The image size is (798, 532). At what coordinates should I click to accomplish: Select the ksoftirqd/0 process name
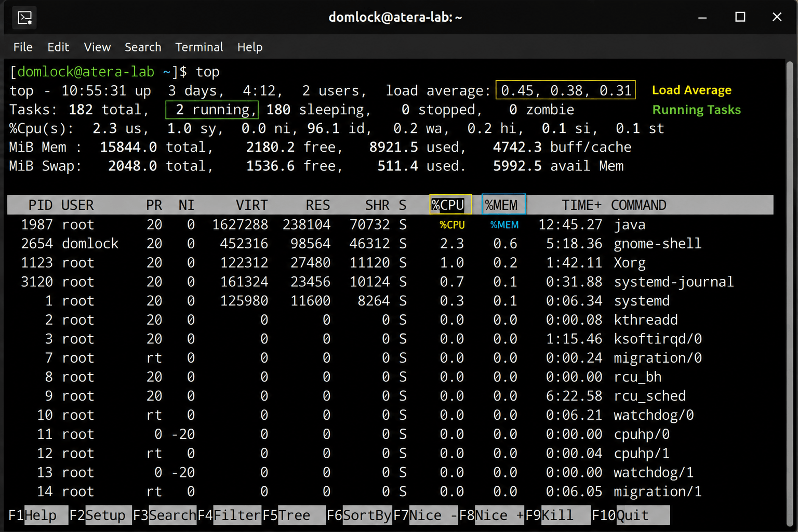(x=658, y=339)
